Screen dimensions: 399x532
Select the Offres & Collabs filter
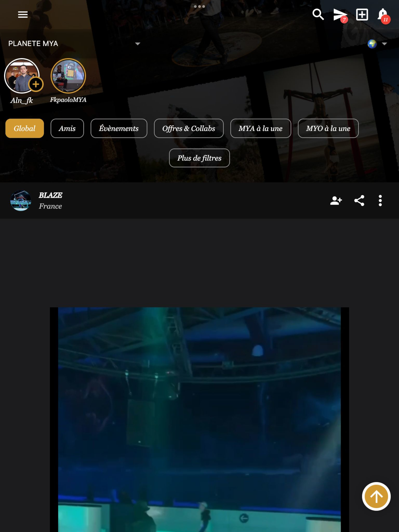pos(189,129)
